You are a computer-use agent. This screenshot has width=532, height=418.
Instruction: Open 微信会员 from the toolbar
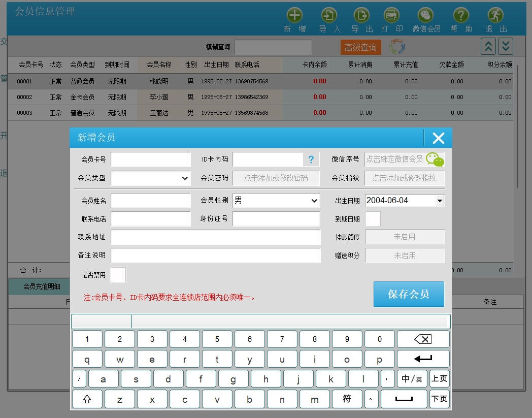[425, 15]
